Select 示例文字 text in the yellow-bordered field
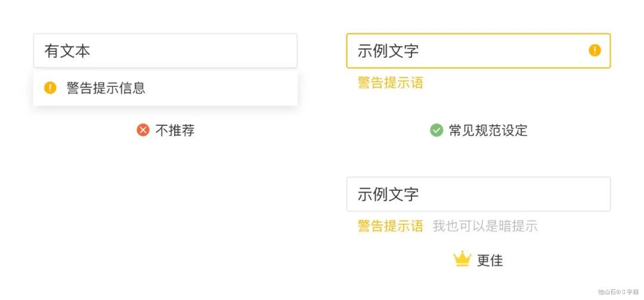The height and width of the screenshot is (300, 644). click(x=388, y=51)
